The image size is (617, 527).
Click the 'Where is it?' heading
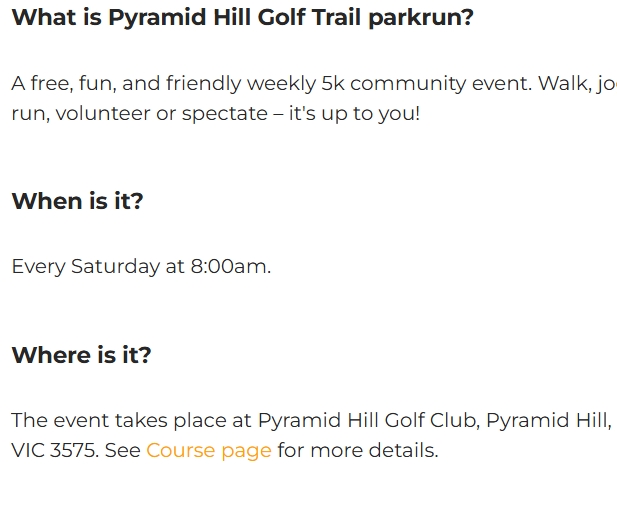point(81,355)
